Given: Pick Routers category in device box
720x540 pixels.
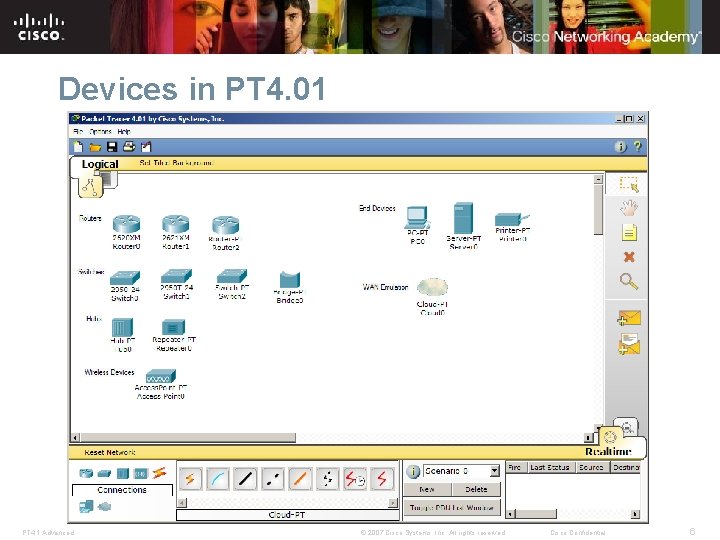Looking at the screenshot, I should [x=86, y=473].
